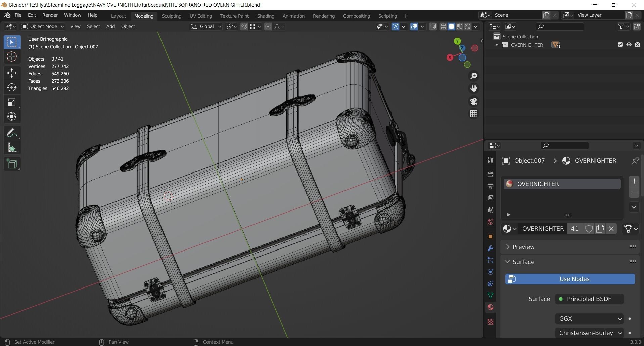Switch to rendered viewport shading
644x346 pixels.
pos(468,26)
